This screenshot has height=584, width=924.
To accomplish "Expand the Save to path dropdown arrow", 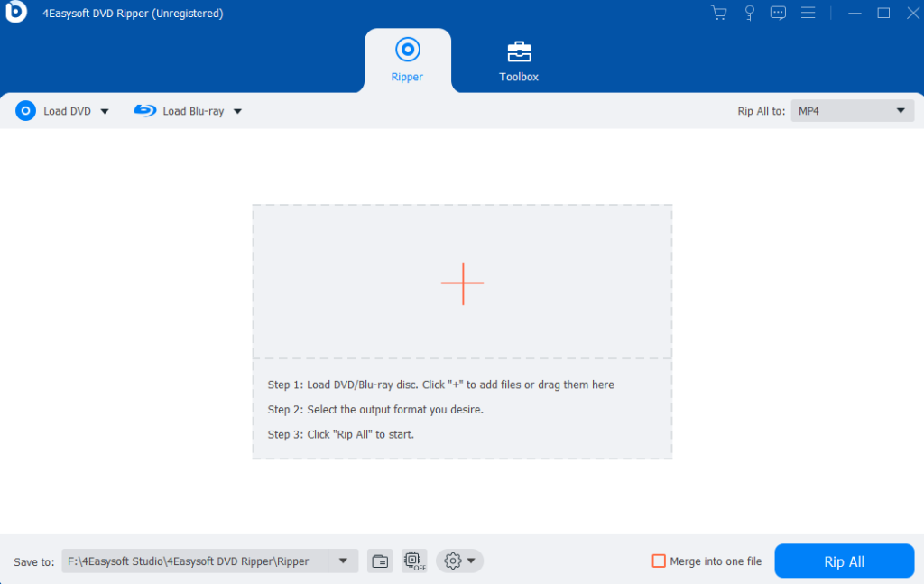I will pyautogui.click(x=343, y=561).
